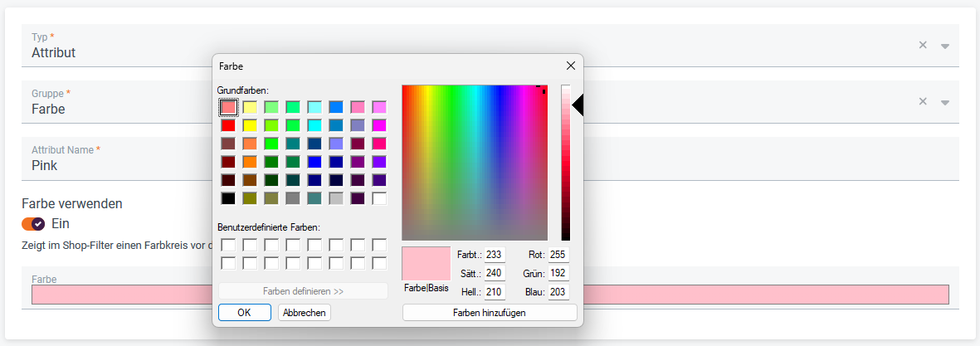Choose the saturated yellow swatch below light yellow
Screen dimensions: 980x346
(250, 125)
